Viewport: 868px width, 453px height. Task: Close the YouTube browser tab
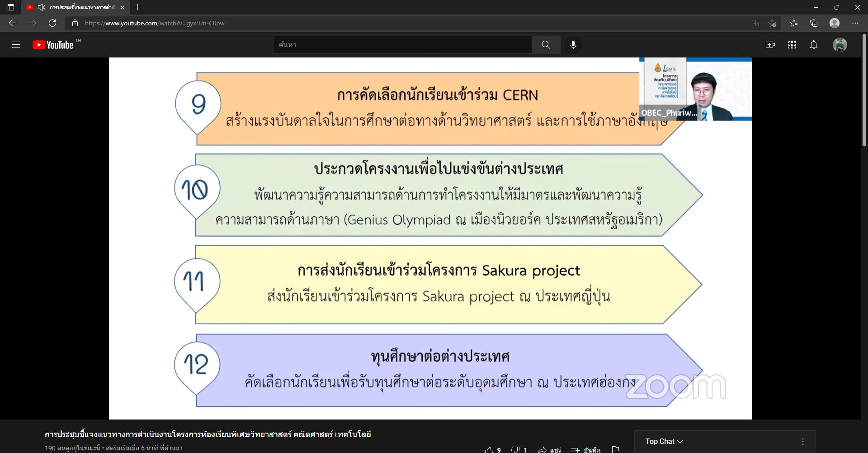pos(122,7)
